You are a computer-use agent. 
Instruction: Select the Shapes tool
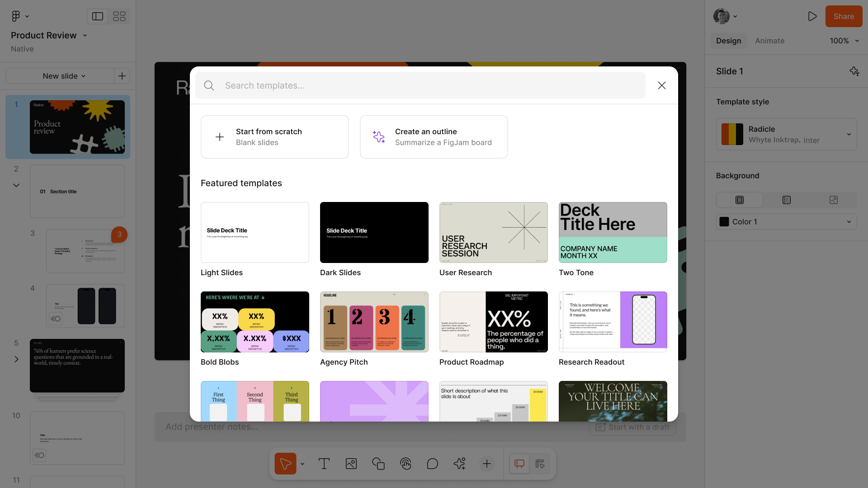378,464
